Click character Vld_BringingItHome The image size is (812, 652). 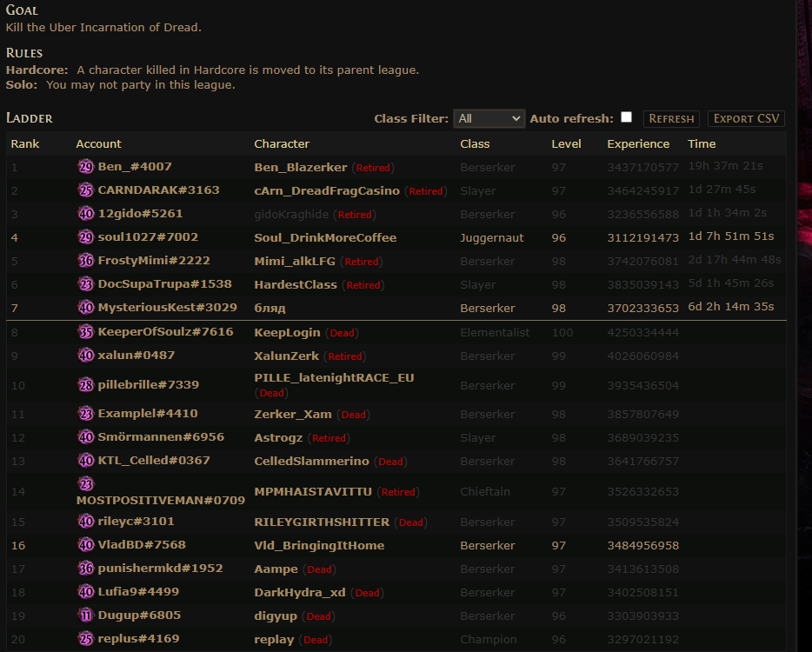[x=319, y=545]
